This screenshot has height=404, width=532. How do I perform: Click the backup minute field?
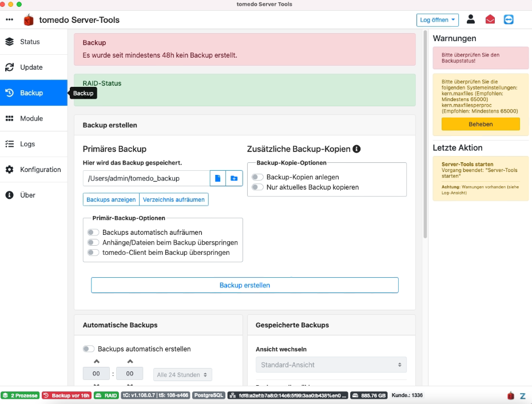pyautogui.click(x=130, y=374)
